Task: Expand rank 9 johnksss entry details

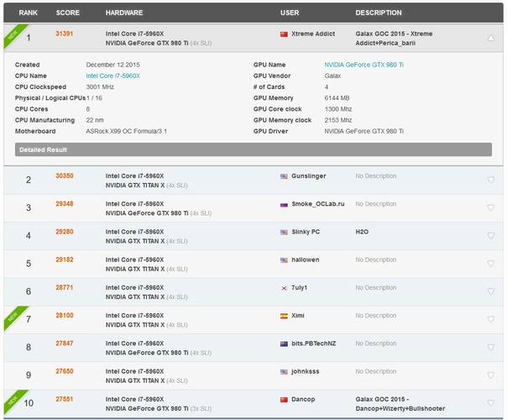Action: [490, 375]
